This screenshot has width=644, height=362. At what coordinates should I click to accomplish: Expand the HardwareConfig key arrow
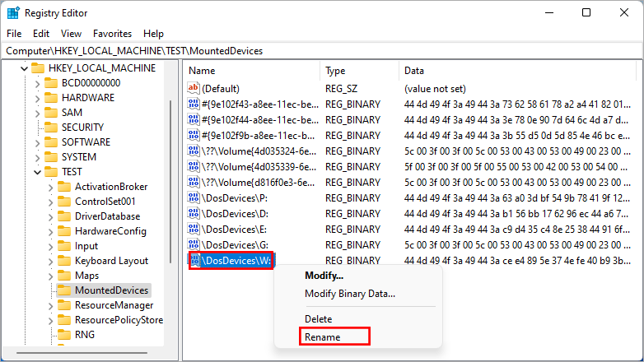[50, 232]
